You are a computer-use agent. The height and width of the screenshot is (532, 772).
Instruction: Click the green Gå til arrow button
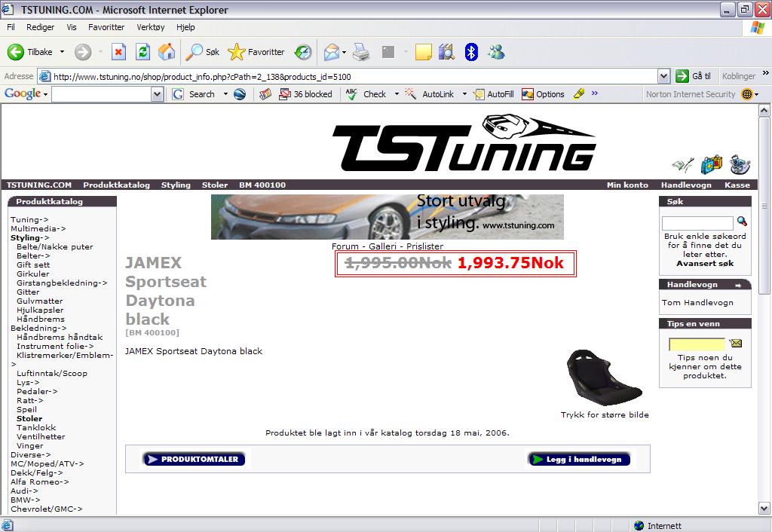pyautogui.click(x=682, y=76)
